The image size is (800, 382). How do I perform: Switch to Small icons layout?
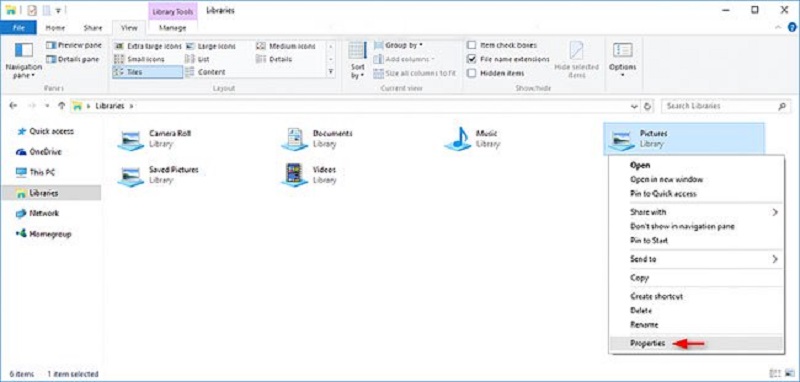[x=139, y=59]
